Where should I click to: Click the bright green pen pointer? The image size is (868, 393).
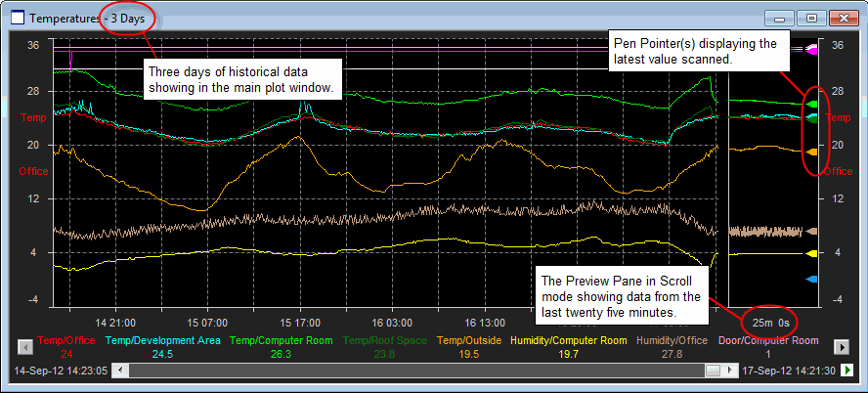pos(811,103)
